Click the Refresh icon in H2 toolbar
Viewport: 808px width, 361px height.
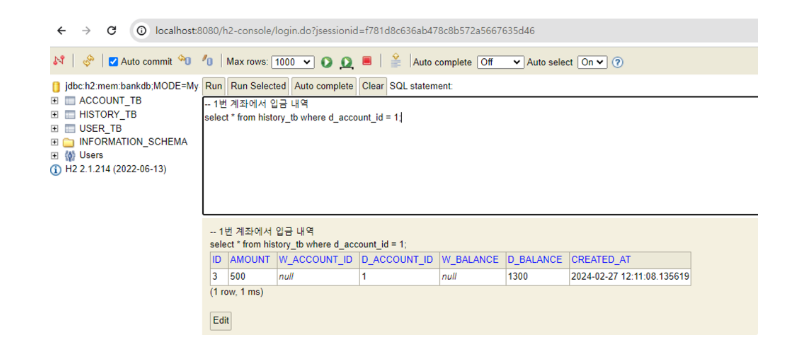pyautogui.click(x=89, y=61)
